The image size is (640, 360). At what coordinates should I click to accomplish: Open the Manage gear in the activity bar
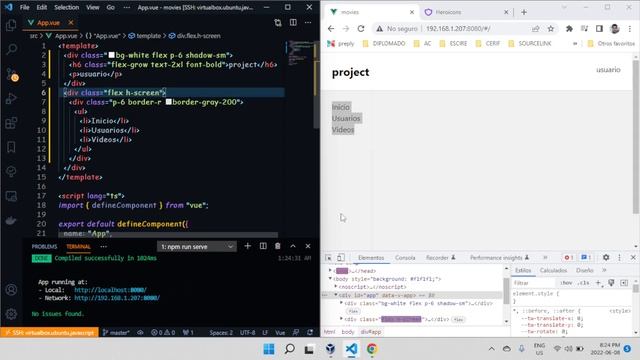pyautogui.click(x=11, y=314)
